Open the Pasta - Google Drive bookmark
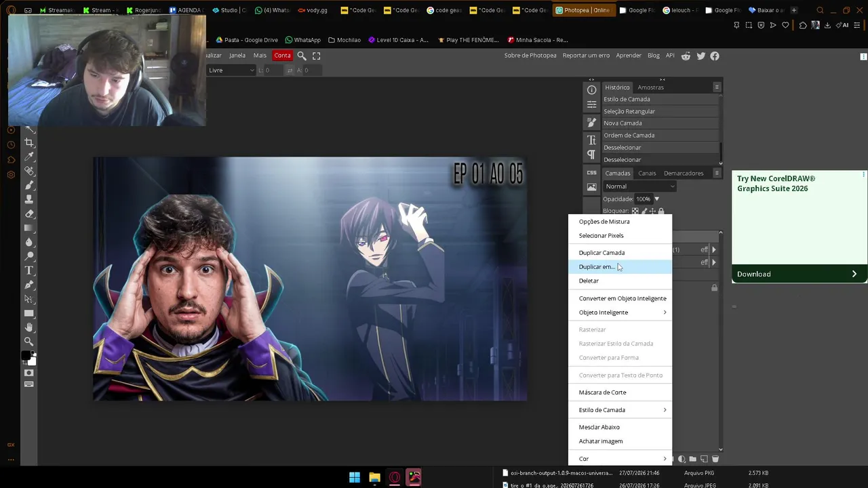Viewport: 868px width, 488px height. (247, 40)
